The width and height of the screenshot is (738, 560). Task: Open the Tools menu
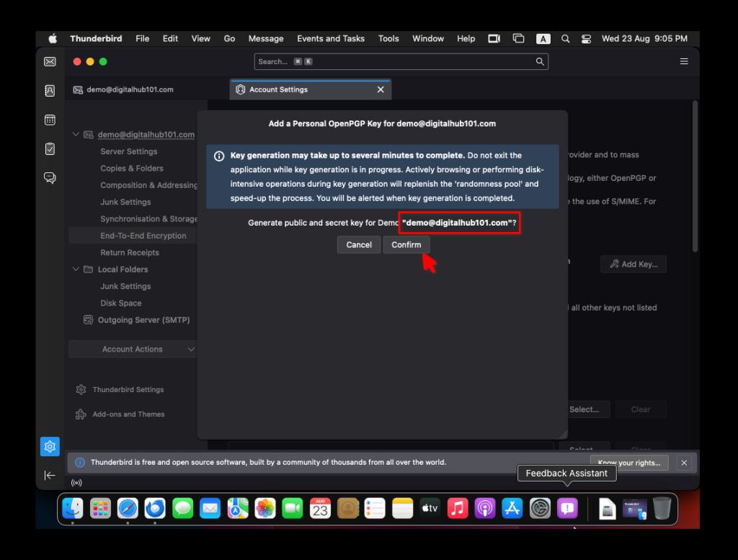pyautogui.click(x=388, y=39)
